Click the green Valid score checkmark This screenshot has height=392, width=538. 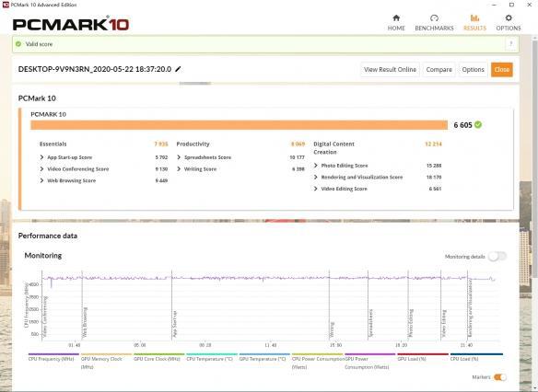click(x=18, y=44)
